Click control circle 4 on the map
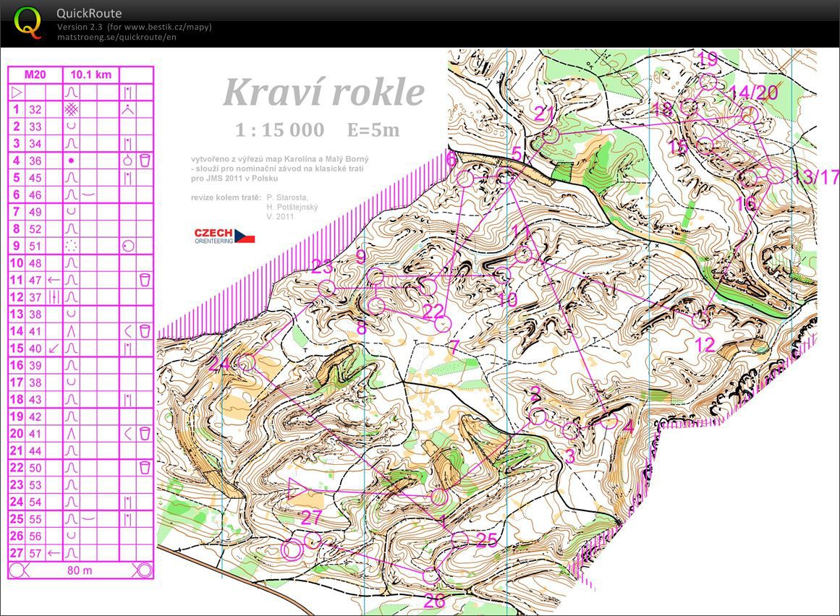Image resolution: width=840 pixels, height=616 pixels. click(608, 422)
